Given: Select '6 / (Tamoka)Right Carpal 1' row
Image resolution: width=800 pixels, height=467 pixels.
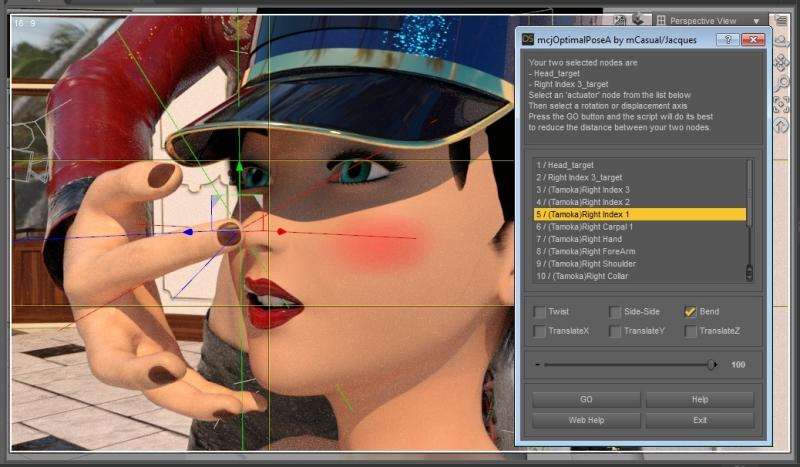Looking at the screenshot, I should pos(639,227).
